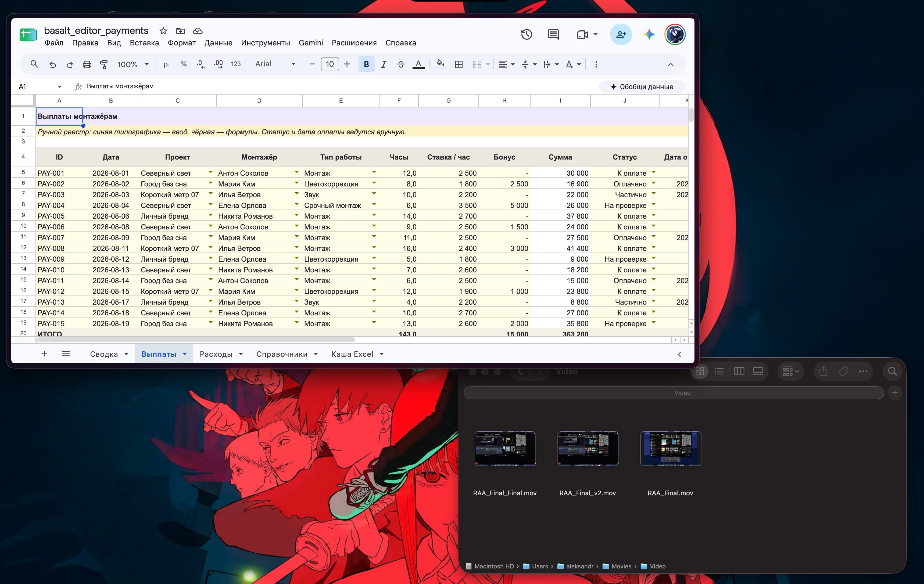Open the comments panel icon

pos(553,34)
